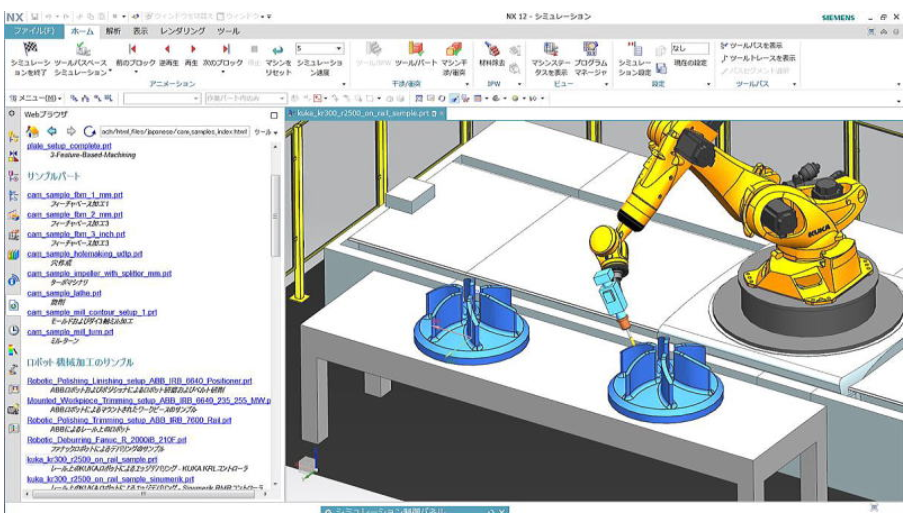
Task: Click the Web Browser back arrow
Action: 52,132
